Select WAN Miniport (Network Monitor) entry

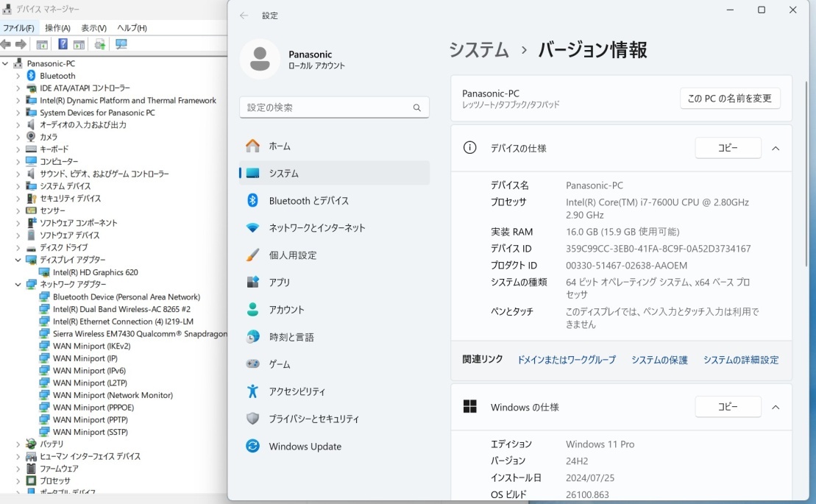click(113, 395)
